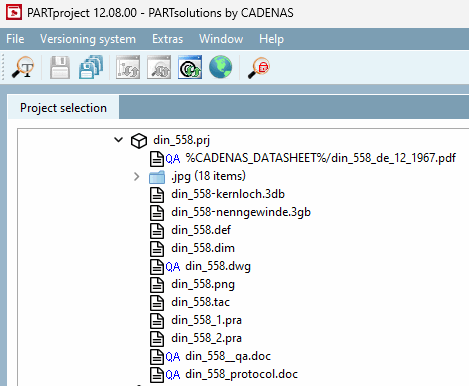Select din_558.prj in the tree
Image resolution: width=469 pixels, height=386 pixels.
[x=181, y=140]
